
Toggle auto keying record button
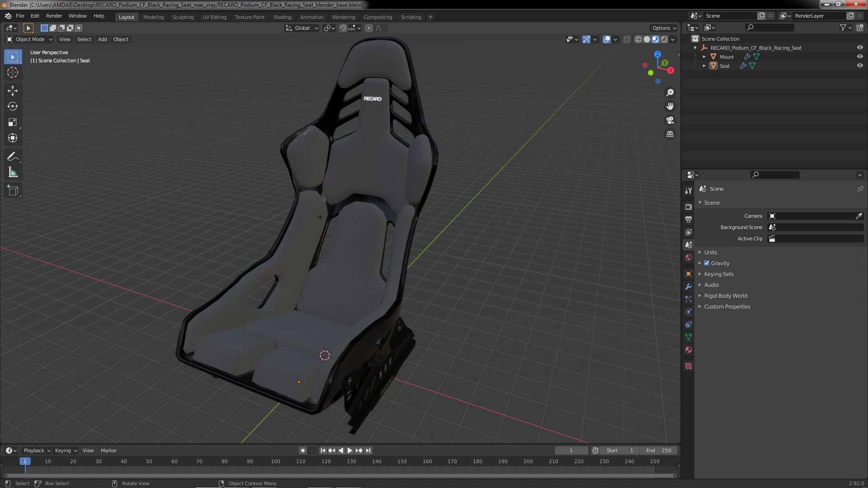(302, 450)
